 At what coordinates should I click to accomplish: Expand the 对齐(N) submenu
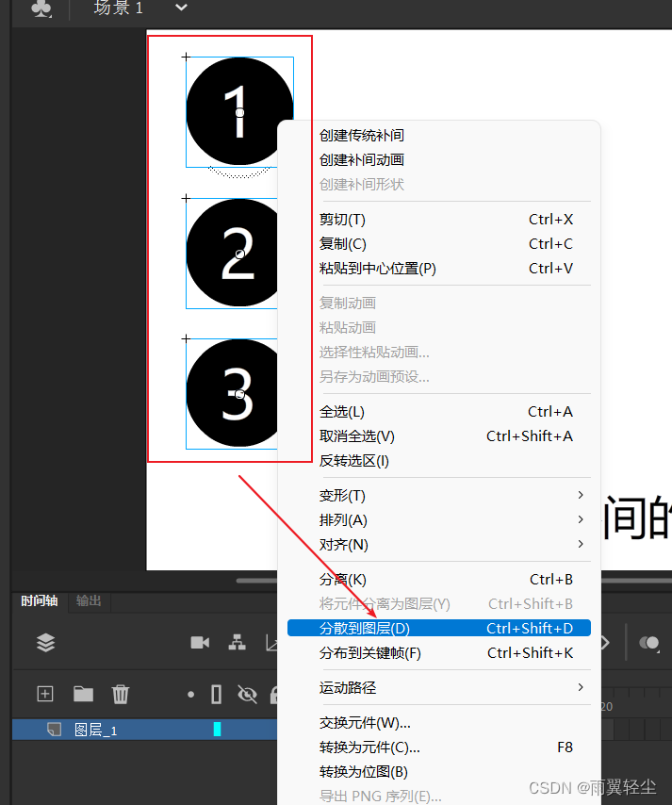pos(439,545)
